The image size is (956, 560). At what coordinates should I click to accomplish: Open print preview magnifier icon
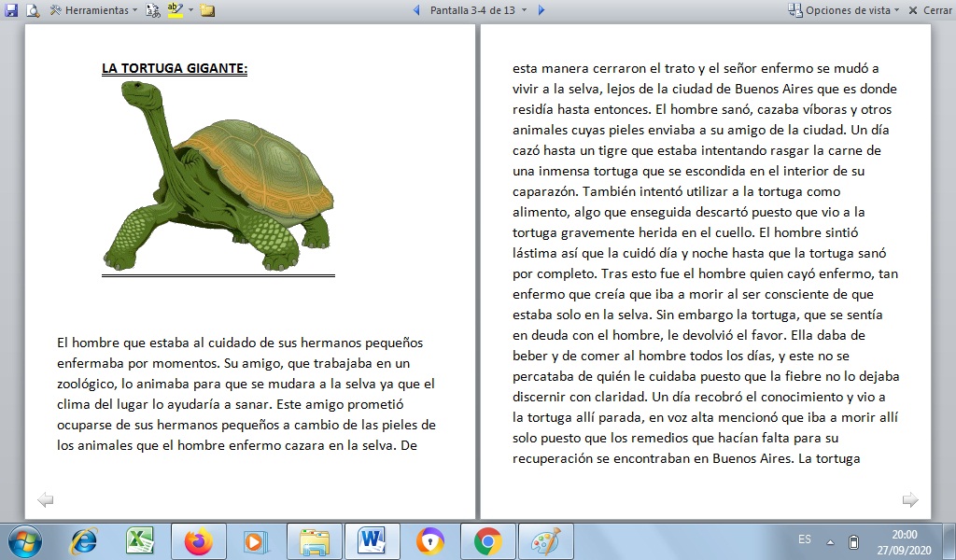coord(33,9)
